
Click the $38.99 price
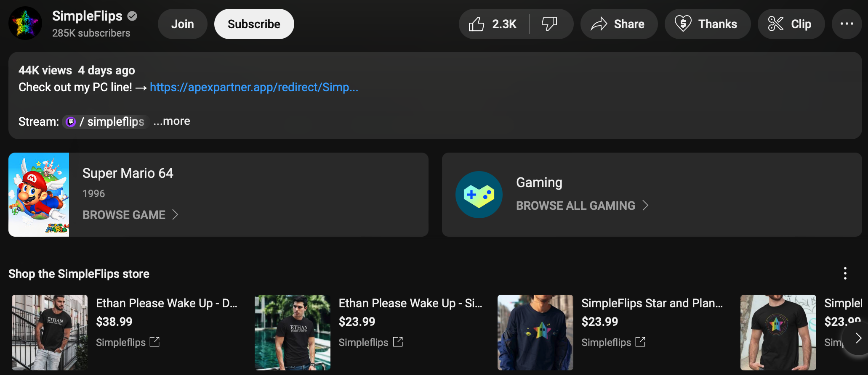(x=114, y=322)
